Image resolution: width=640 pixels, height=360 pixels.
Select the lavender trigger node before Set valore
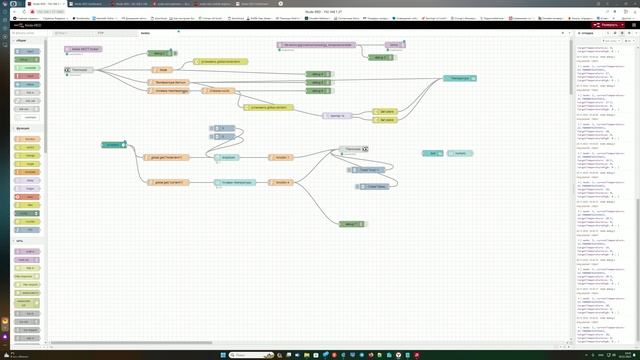(x=337, y=116)
